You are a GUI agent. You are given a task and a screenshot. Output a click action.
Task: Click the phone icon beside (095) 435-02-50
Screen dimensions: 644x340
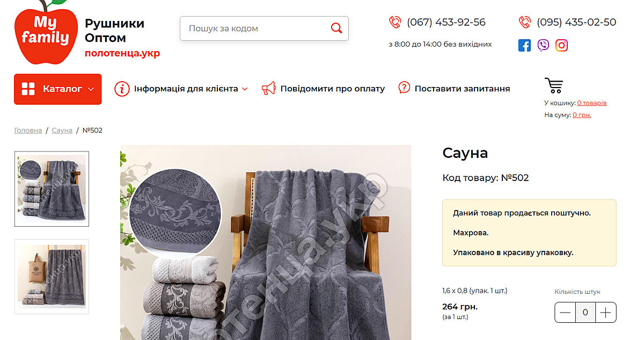click(x=525, y=22)
